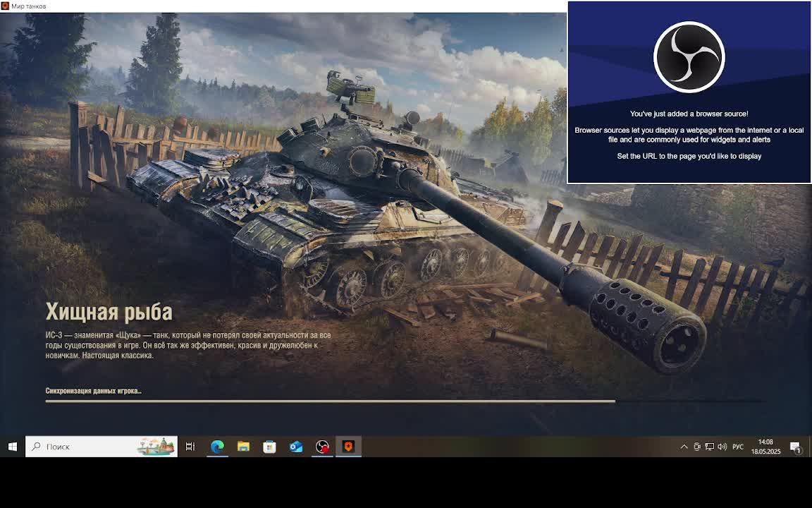Open Task View from the taskbar
This screenshot has height=508, width=812.
pyautogui.click(x=190, y=447)
